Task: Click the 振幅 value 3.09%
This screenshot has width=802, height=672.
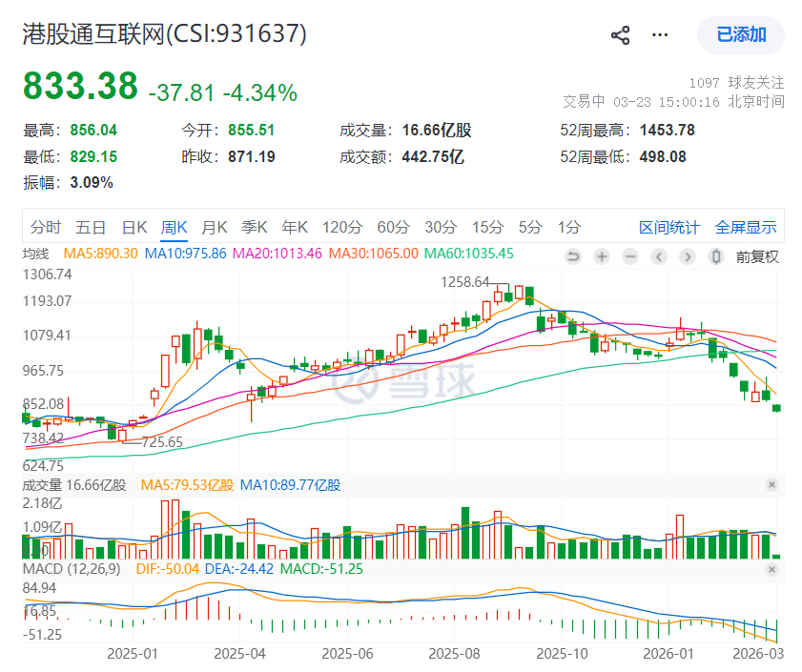Action: coord(92,183)
